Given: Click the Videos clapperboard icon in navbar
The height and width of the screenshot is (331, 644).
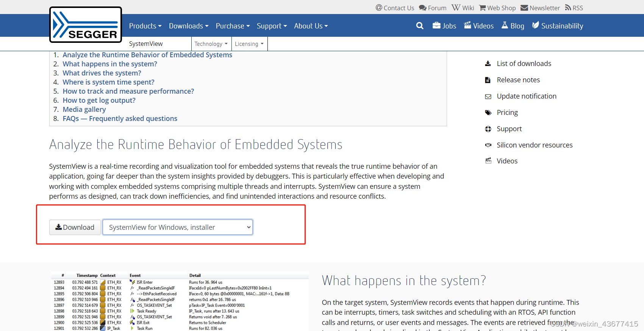Looking at the screenshot, I should pyautogui.click(x=468, y=25).
